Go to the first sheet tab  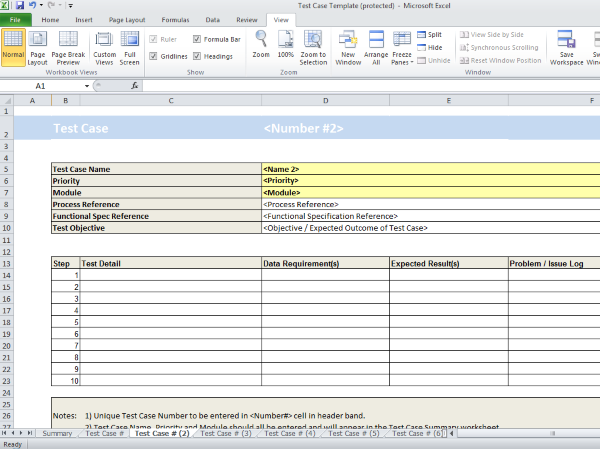(x=4, y=433)
